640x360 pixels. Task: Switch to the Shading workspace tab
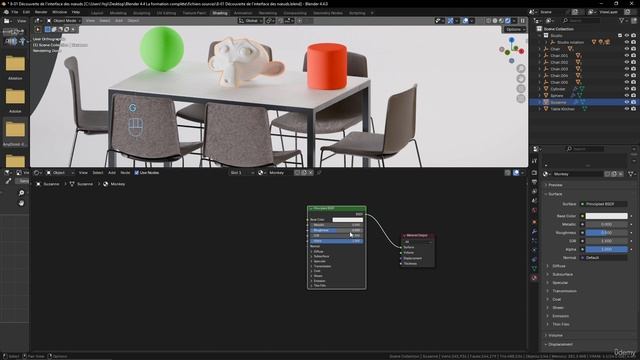pyautogui.click(x=220, y=13)
